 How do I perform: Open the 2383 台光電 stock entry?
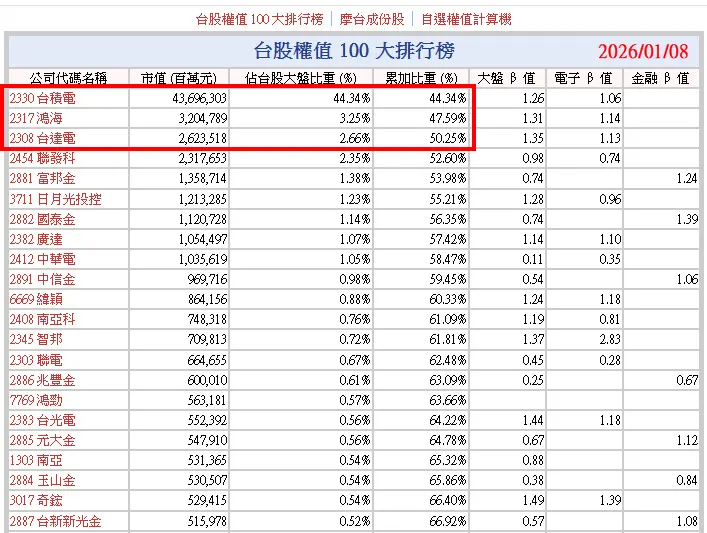click(42, 420)
